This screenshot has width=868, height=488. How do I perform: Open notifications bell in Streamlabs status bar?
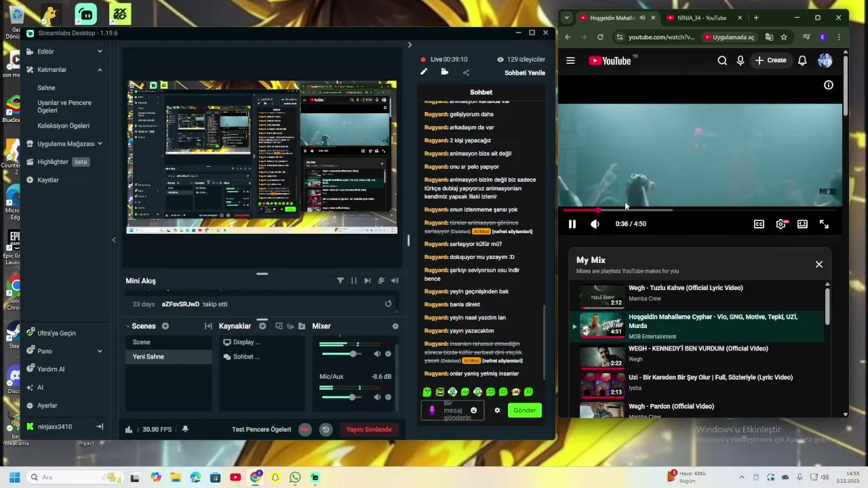(x=185, y=429)
